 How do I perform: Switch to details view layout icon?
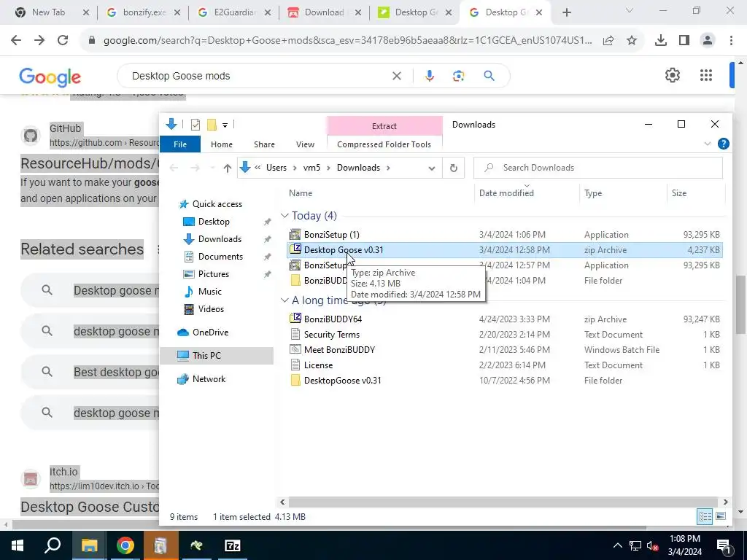pyautogui.click(x=705, y=517)
